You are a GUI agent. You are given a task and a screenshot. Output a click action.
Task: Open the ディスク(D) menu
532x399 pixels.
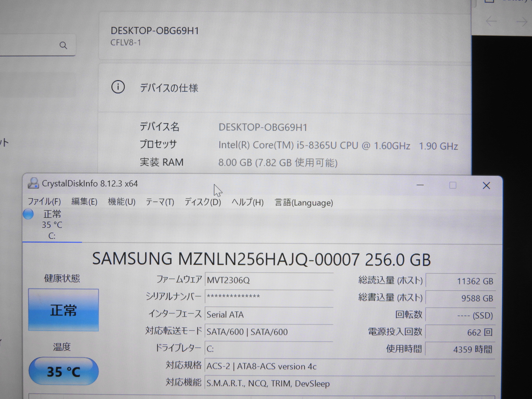click(203, 202)
